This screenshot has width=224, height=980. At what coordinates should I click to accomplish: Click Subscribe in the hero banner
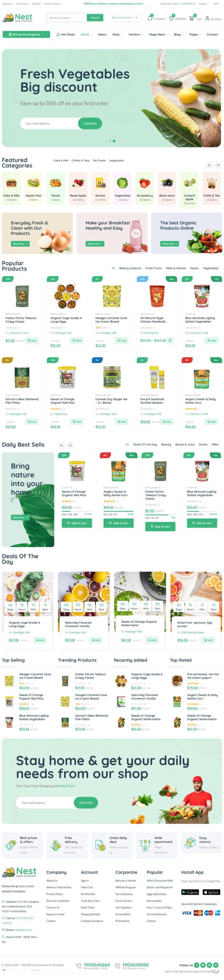pyautogui.click(x=90, y=123)
